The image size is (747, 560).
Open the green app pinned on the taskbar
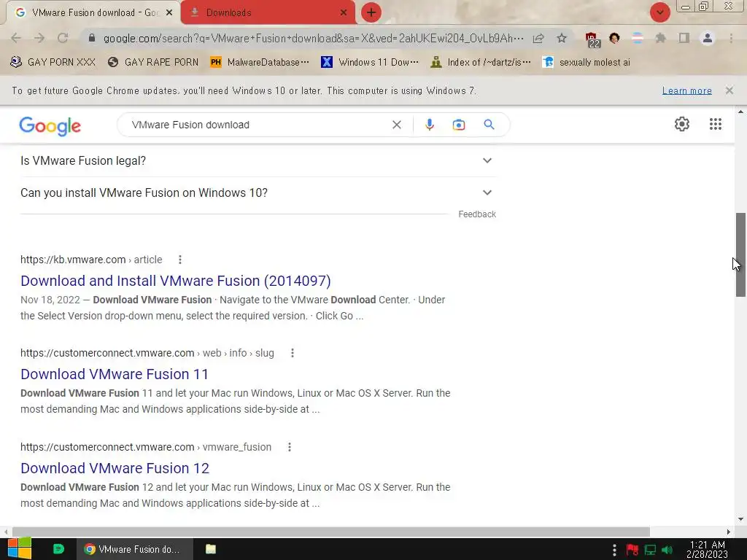pyautogui.click(x=58, y=549)
